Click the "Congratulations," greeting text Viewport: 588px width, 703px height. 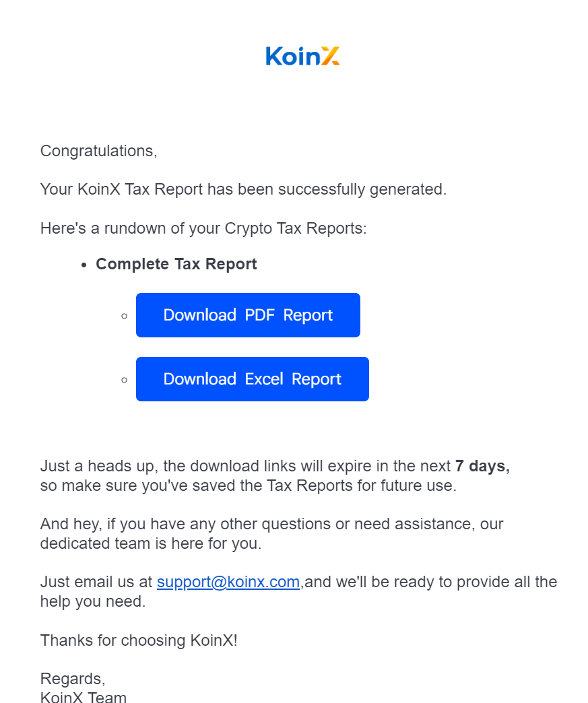pyautogui.click(x=98, y=151)
